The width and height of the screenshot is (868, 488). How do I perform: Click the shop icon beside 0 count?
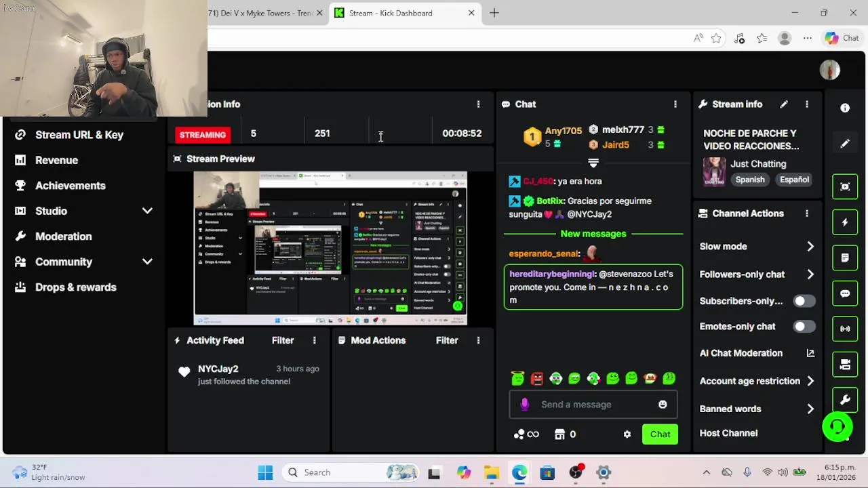click(559, 434)
